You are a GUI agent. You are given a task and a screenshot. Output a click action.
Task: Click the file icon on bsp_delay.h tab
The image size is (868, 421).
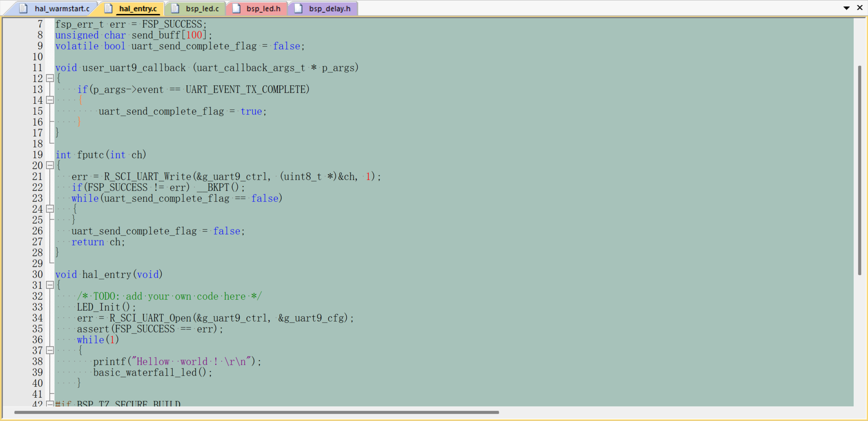pos(298,9)
